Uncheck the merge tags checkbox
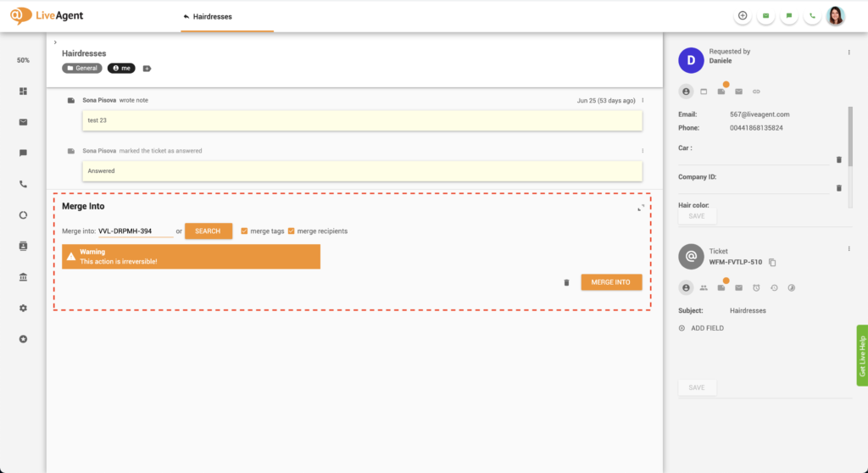The width and height of the screenshot is (868, 473). pyautogui.click(x=245, y=231)
